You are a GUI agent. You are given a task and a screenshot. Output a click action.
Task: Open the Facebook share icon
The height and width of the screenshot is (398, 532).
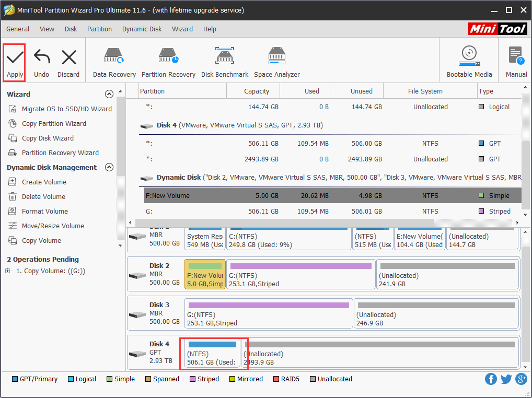[491, 379]
